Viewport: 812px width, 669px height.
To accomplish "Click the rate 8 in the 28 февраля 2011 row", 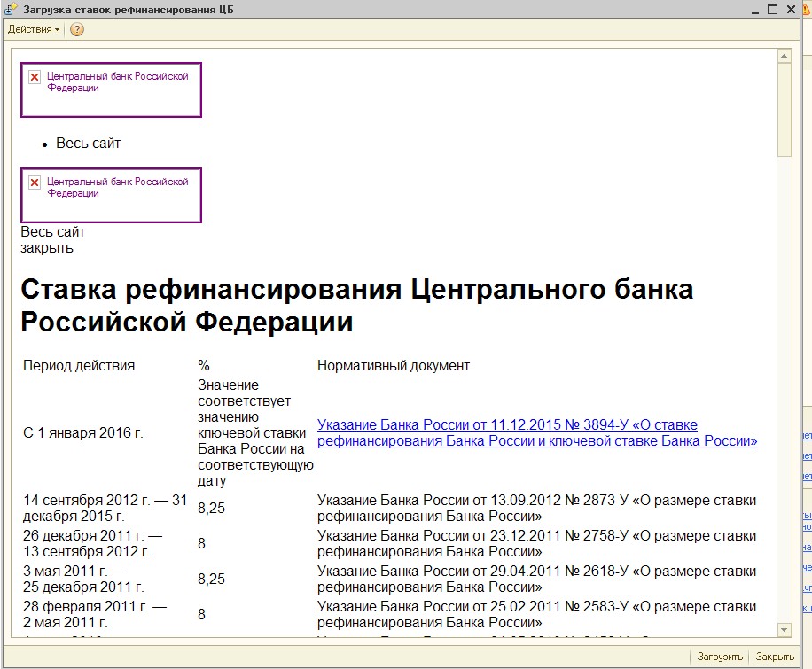I will pos(201,614).
